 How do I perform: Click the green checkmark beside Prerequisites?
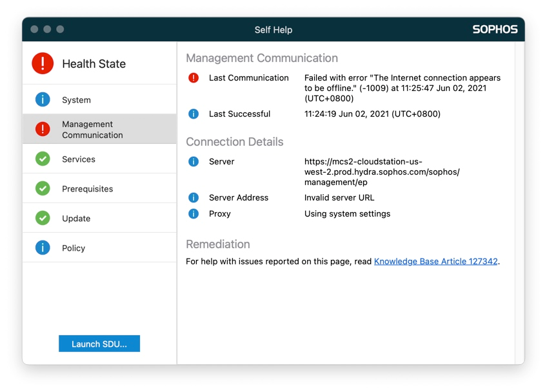[x=42, y=188]
